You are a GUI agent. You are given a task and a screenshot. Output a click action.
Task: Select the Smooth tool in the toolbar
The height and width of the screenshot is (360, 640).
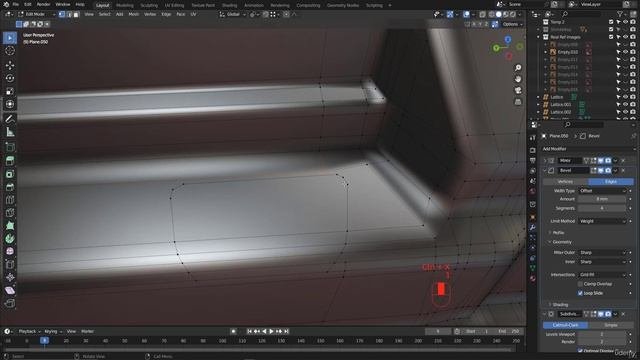pos(10,251)
